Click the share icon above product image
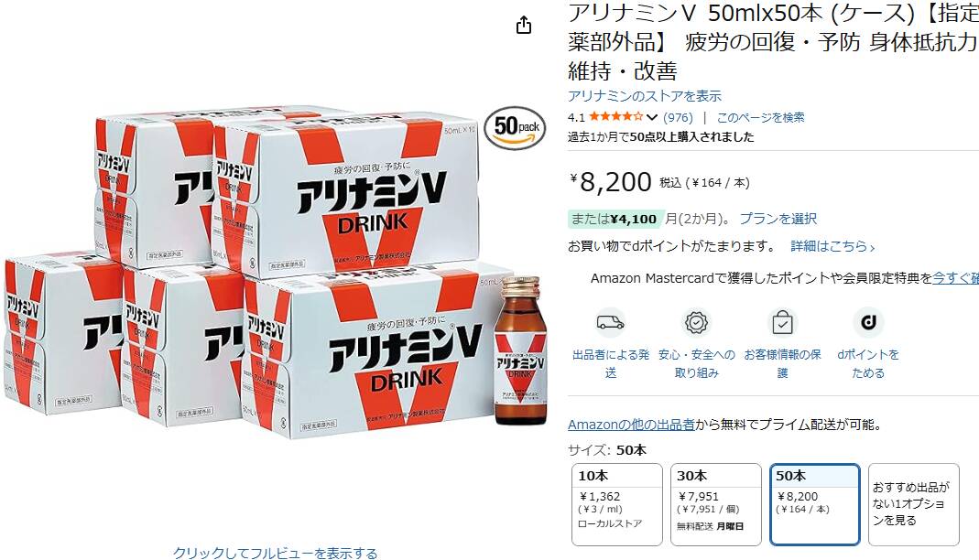The width and height of the screenshot is (979, 560). (524, 25)
